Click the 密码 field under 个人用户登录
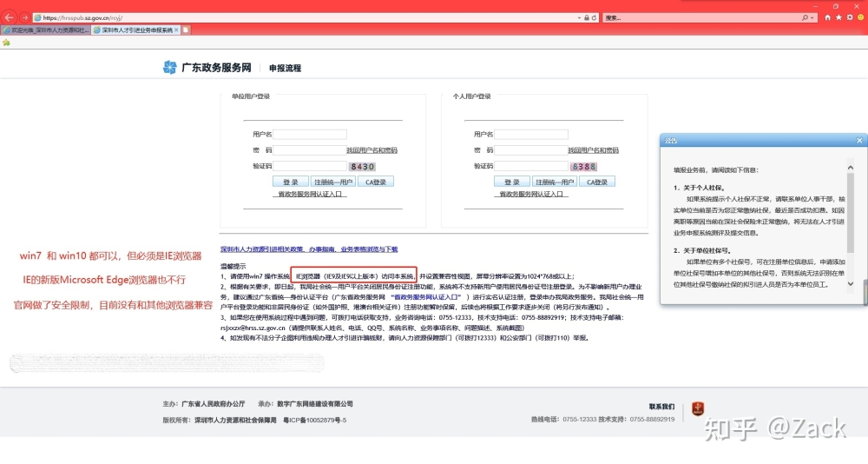 [531, 150]
